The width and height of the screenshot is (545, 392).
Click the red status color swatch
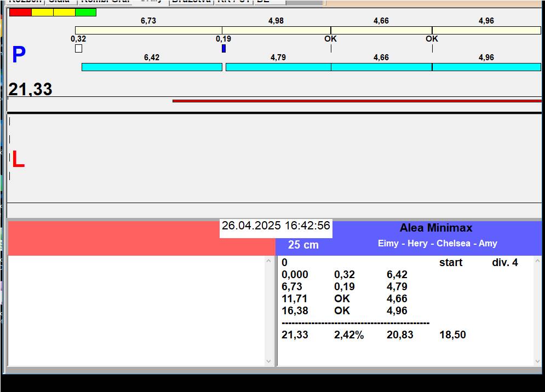coord(20,12)
